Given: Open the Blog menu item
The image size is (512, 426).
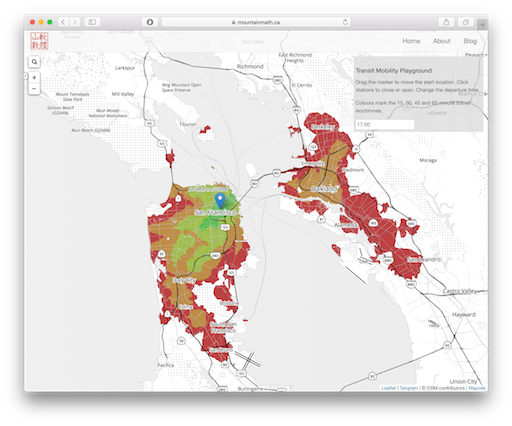Looking at the screenshot, I should [470, 41].
